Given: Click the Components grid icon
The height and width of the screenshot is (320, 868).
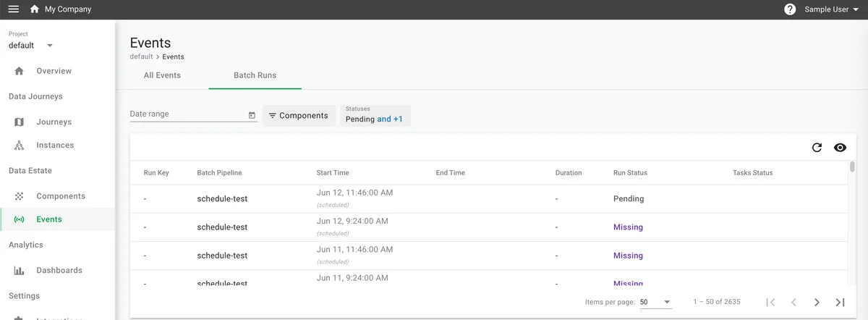Looking at the screenshot, I should point(20,196).
